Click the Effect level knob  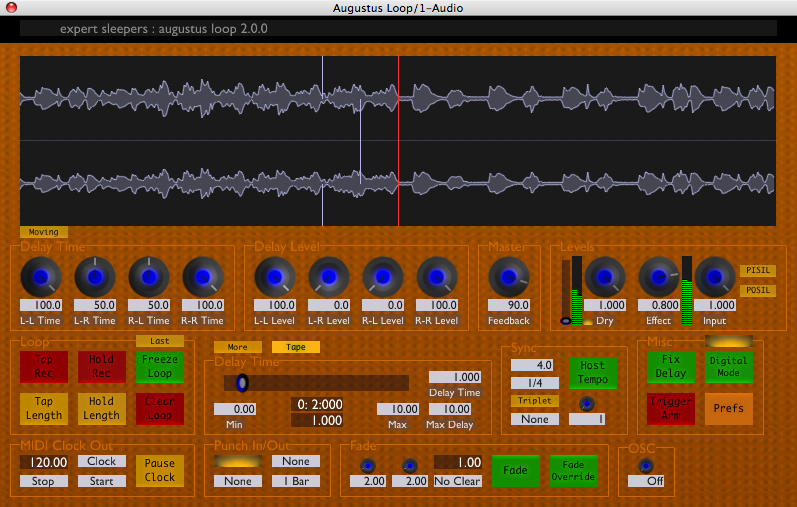[658, 277]
